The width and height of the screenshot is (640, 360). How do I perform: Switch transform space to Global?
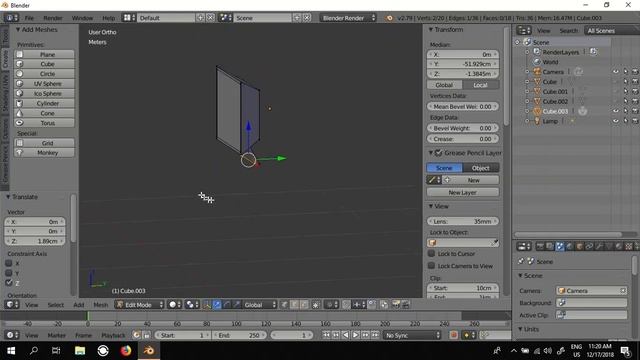444,85
